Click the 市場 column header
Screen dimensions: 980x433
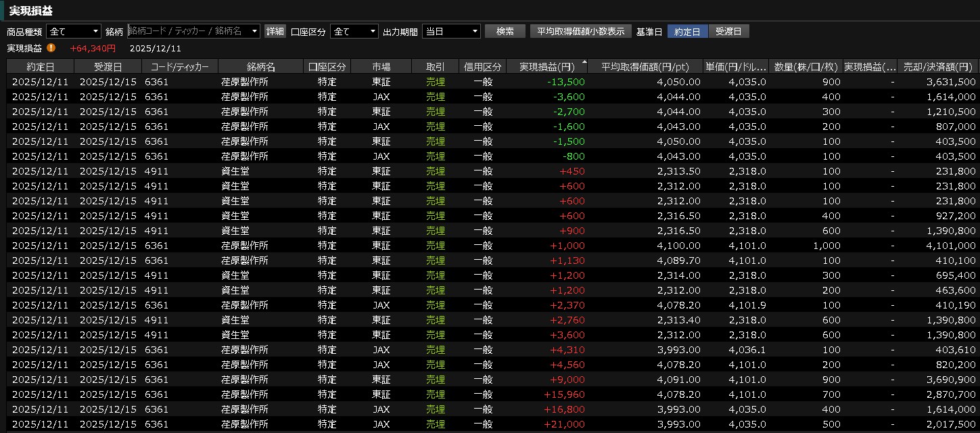pyautogui.click(x=381, y=66)
